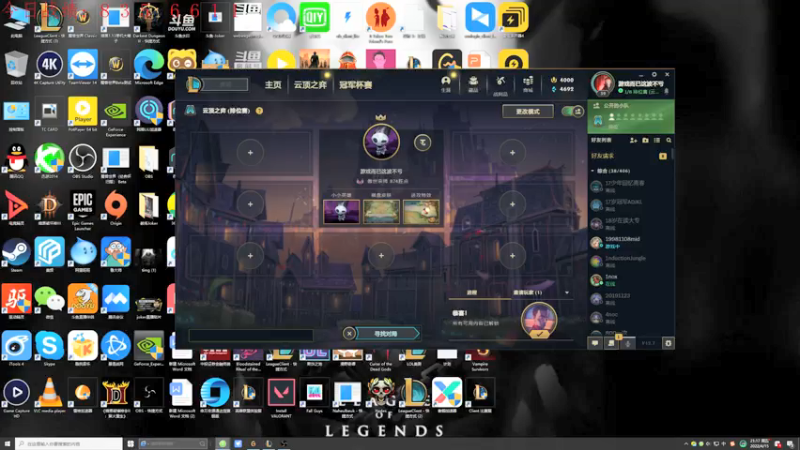
Task: Open the PotPlayer desktop icon
Action: click(x=83, y=114)
